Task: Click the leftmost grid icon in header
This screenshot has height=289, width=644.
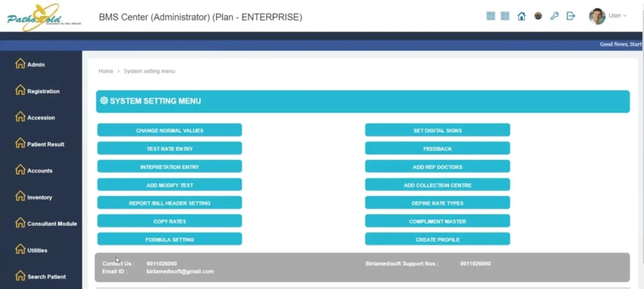Action: [491, 16]
